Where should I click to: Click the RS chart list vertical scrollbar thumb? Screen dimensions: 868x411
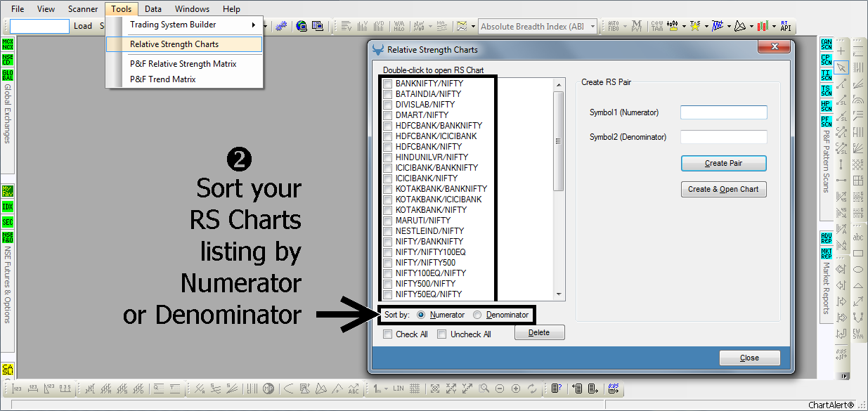click(559, 141)
